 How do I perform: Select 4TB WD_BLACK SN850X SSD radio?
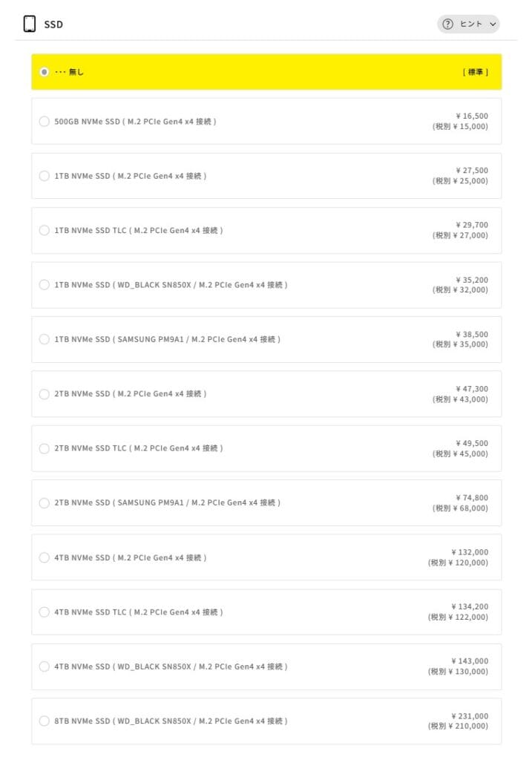coord(45,666)
